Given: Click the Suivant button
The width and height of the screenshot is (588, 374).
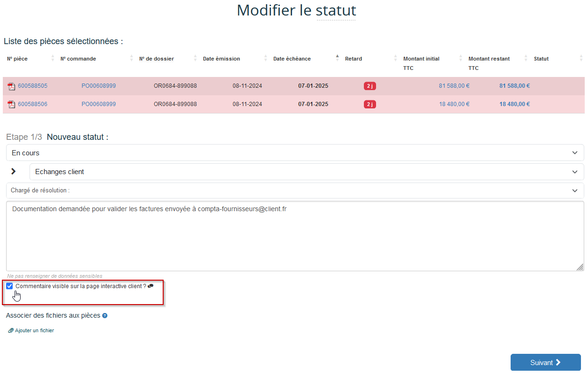Looking at the screenshot, I should (545, 362).
